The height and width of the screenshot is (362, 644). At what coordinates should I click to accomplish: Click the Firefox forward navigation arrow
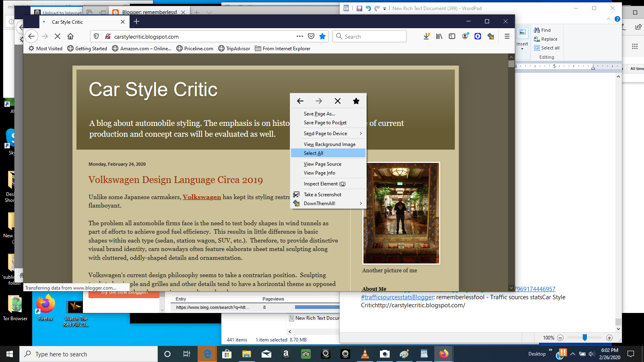point(45,36)
